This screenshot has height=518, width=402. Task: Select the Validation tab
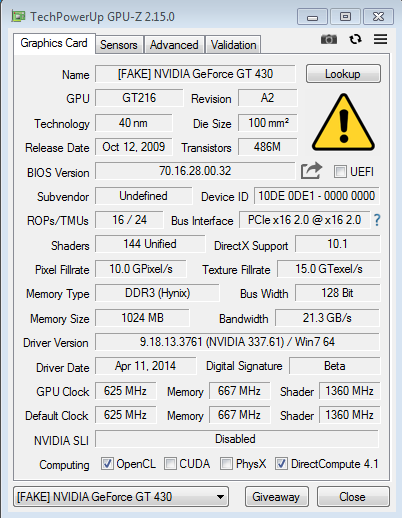pyautogui.click(x=233, y=45)
